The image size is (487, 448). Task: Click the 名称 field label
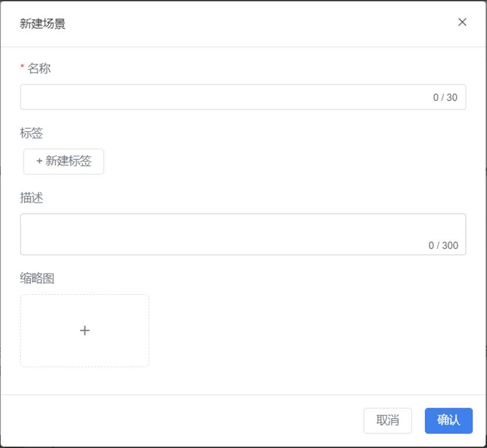(x=39, y=69)
